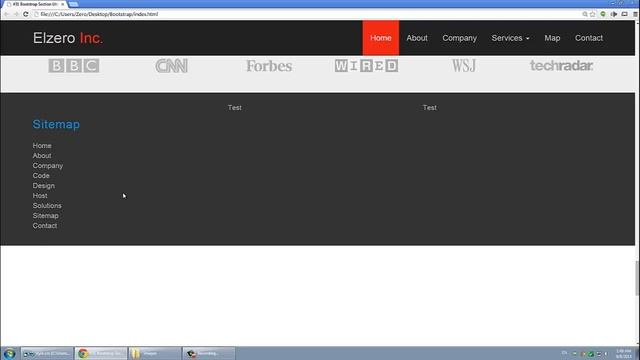
Task: Close the Bootstrap Section browser tab
Action: pyautogui.click(x=62, y=4)
